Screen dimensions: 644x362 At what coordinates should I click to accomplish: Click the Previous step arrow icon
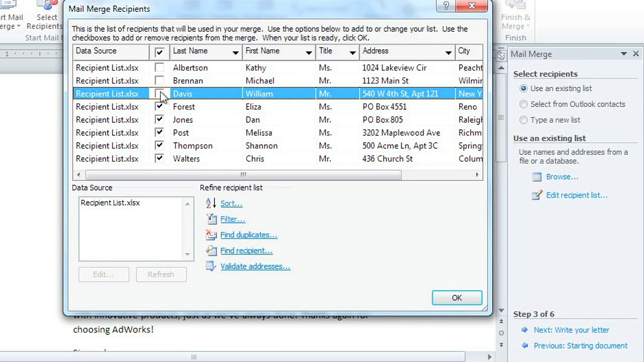click(525, 345)
